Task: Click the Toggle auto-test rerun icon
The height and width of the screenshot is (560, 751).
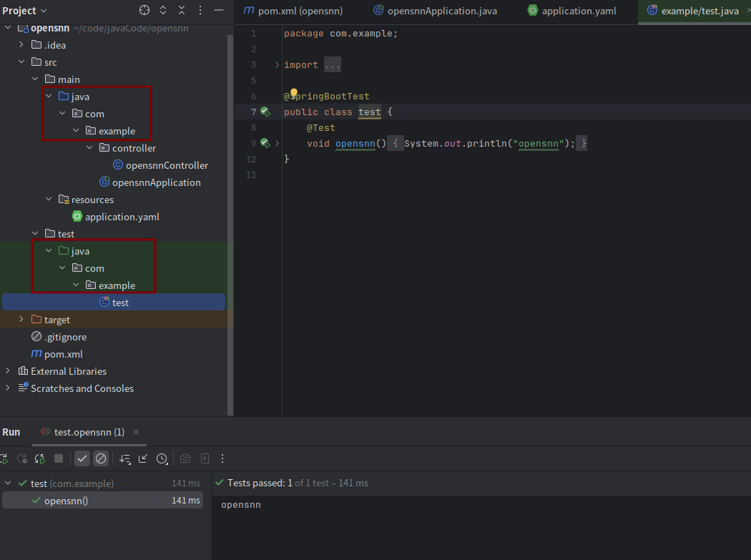Action: tap(40, 459)
